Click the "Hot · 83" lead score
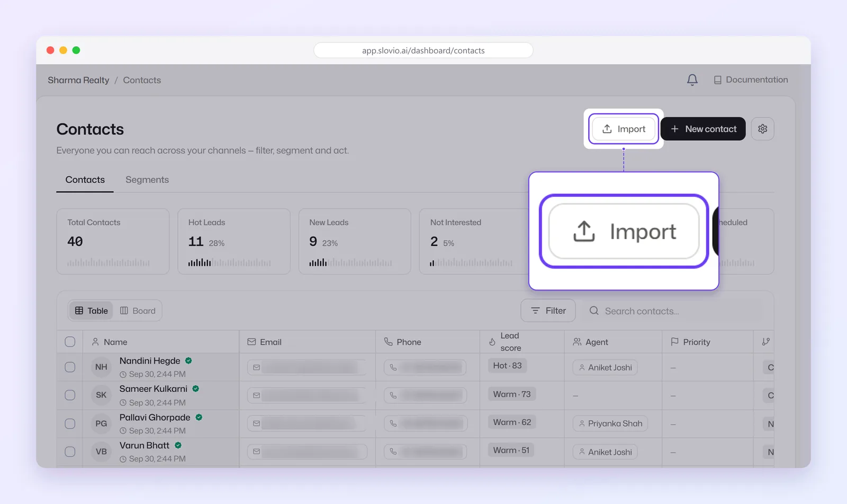The height and width of the screenshot is (504, 847). (x=507, y=365)
